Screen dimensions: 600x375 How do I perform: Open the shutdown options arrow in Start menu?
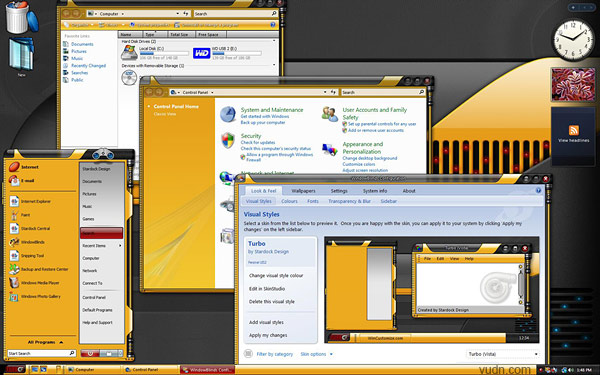120,353
